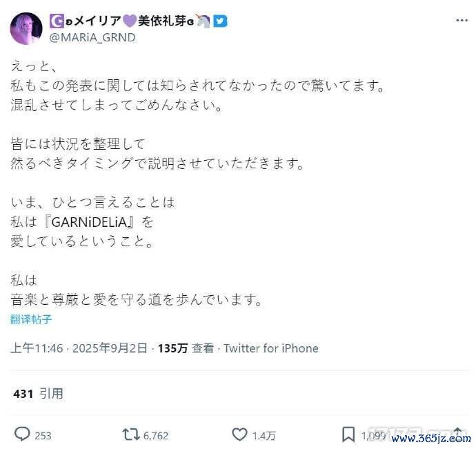Image resolution: width=476 pixels, height=449 pixels.
Task: Click the blue verified badge
Action: click(x=219, y=21)
